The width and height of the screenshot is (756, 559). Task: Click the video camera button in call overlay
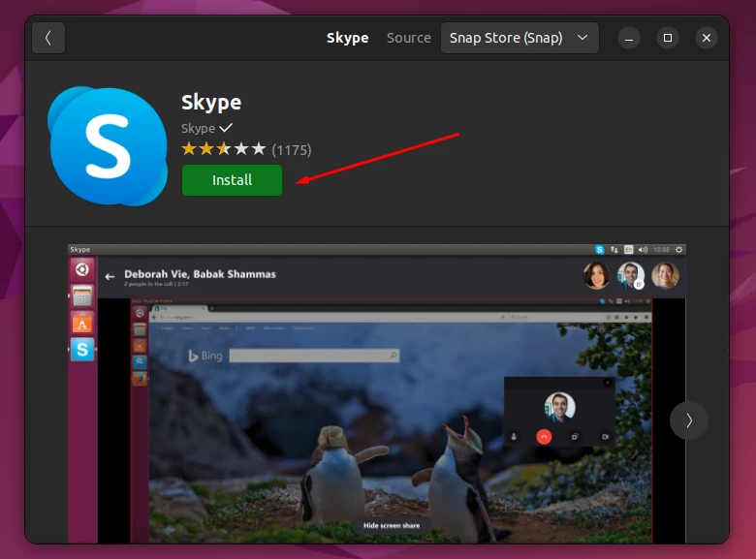pyautogui.click(x=605, y=437)
